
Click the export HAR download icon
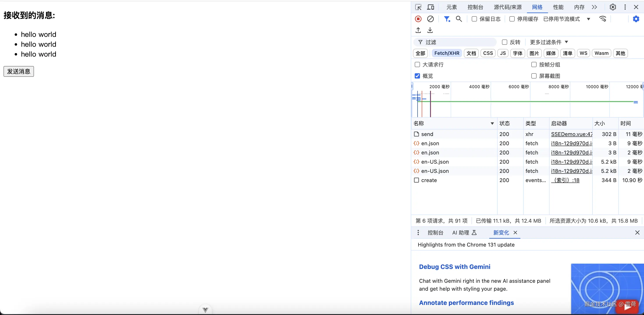(430, 30)
